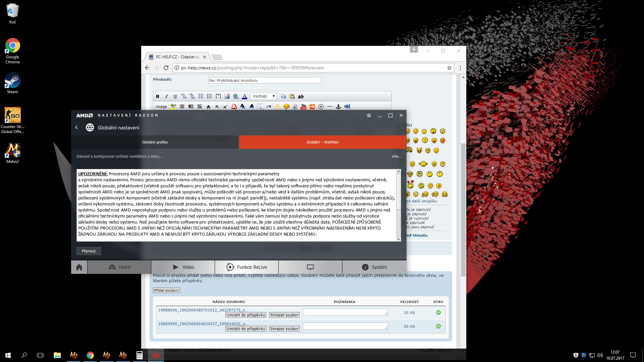Delete second attachment 19885990 file

(284, 329)
